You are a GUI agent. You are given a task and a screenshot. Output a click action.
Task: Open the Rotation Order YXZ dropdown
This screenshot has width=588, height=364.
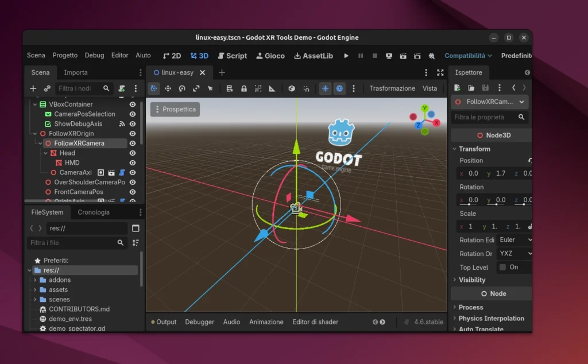(x=515, y=254)
